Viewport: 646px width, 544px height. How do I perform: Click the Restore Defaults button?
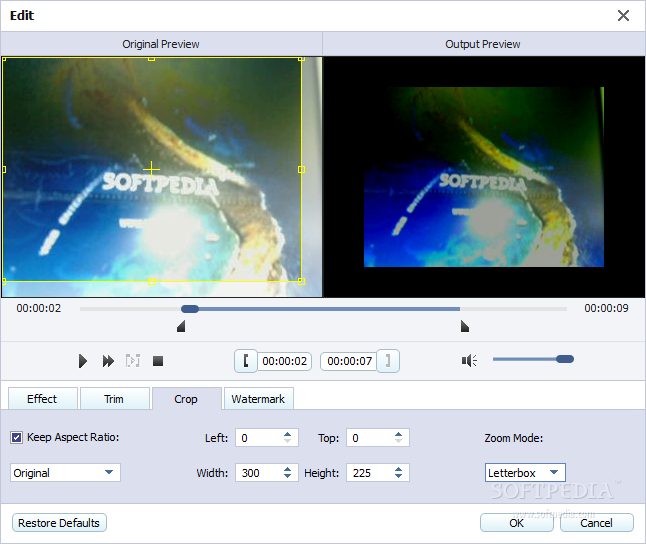pos(59,523)
